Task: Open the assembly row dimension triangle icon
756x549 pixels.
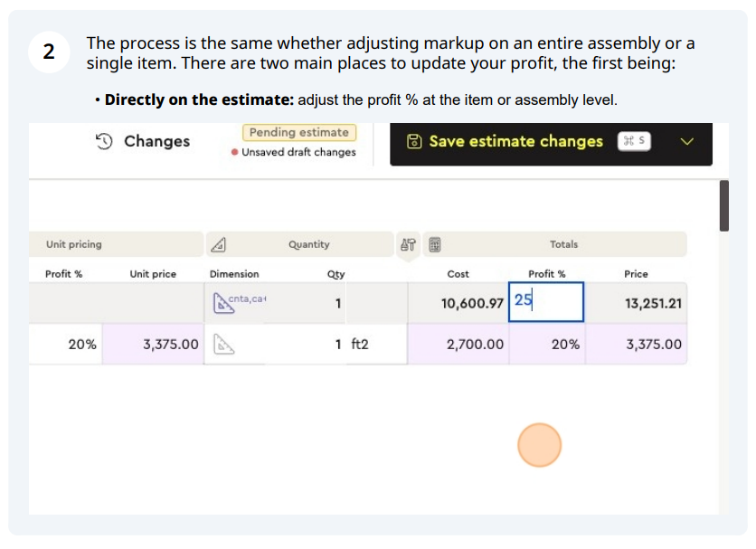Action: pos(223,304)
